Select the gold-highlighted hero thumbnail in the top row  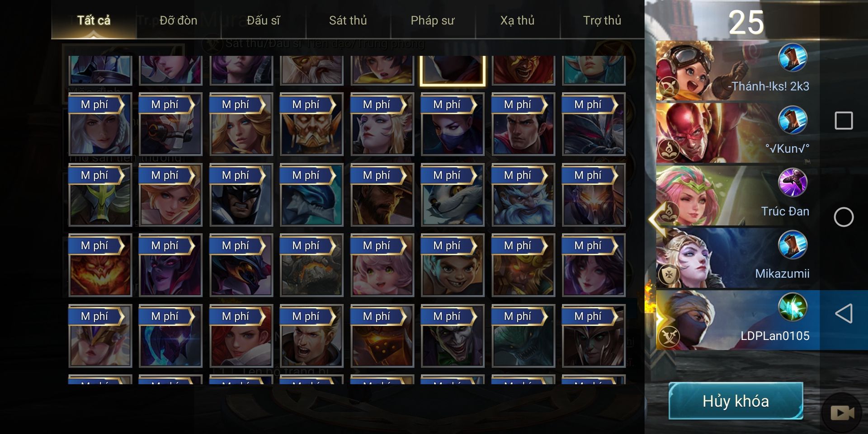point(453,71)
